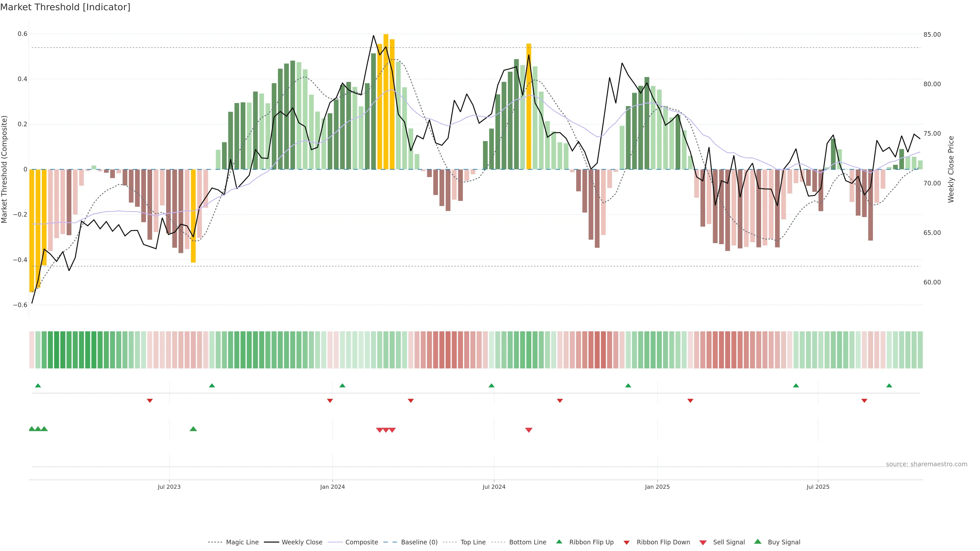The height and width of the screenshot is (551, 980).
Task: Hide the Bottom Line series via legend
Action: click(527, 542)
